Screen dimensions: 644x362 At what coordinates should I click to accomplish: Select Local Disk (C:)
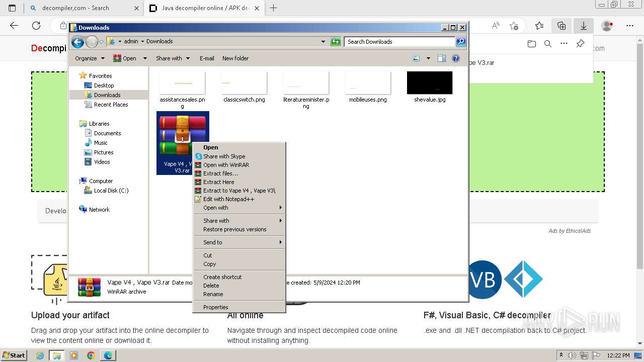[x=111, y=191]
